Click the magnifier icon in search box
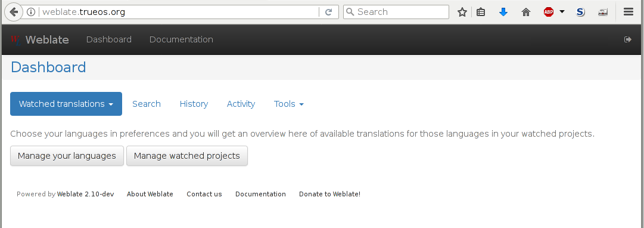 point(350,12)
